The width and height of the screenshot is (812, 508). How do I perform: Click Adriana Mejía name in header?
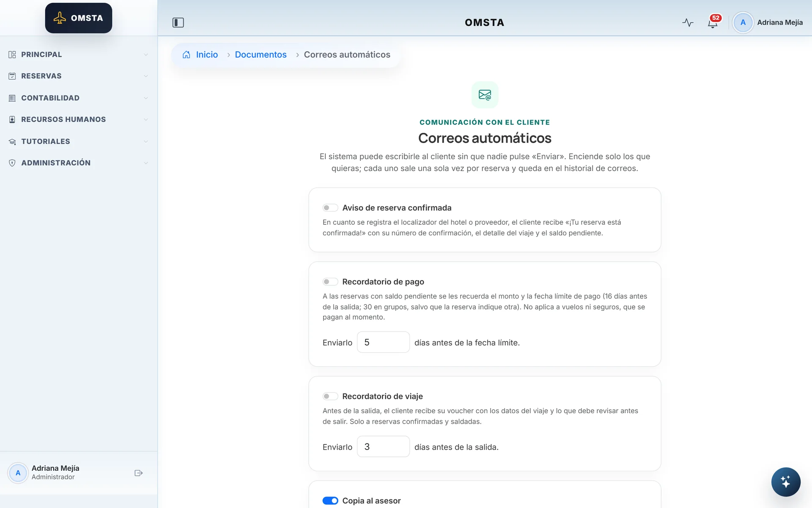[x=780, y=22]
